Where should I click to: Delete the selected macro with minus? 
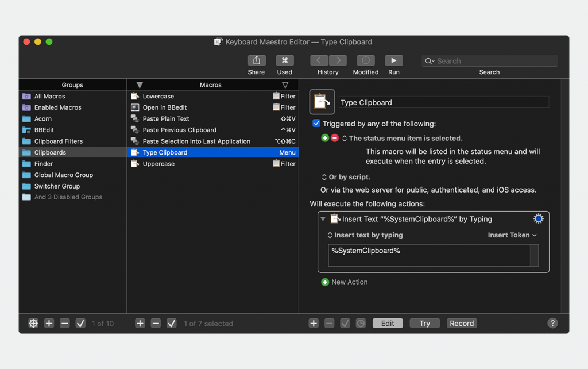click(x=156, y=323)
